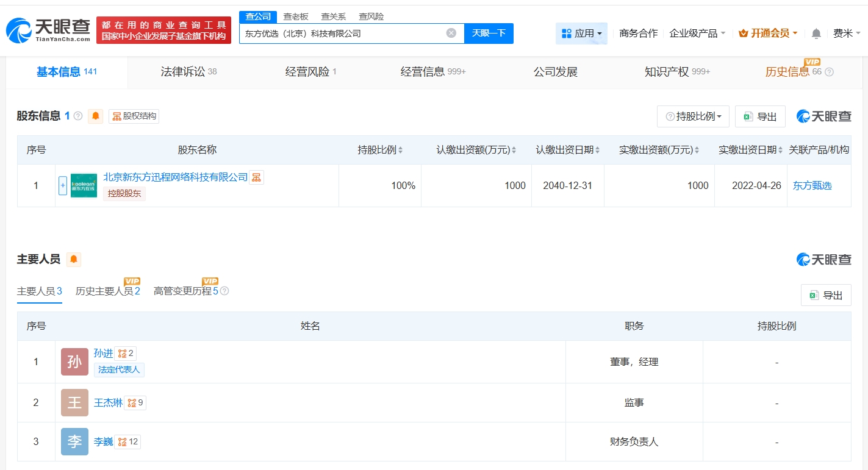Expand the shareholder row plus button
This screenshot has height=470, width=868.
[63, 186]
